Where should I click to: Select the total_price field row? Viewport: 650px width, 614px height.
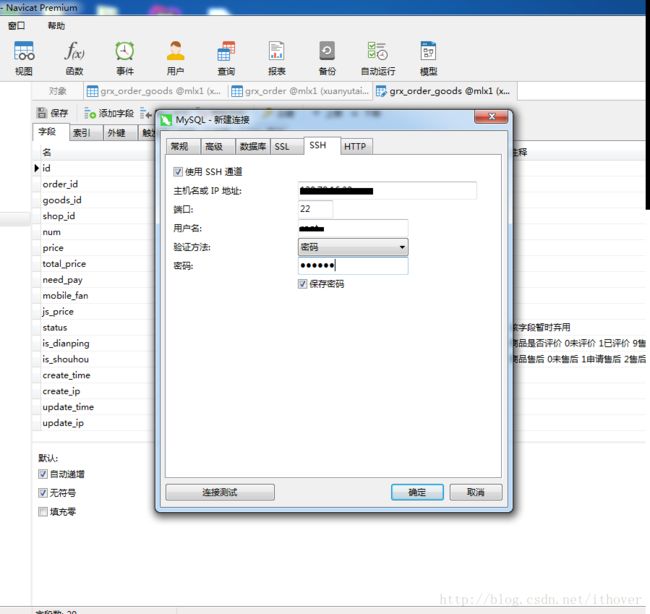(x=94, y=264)
